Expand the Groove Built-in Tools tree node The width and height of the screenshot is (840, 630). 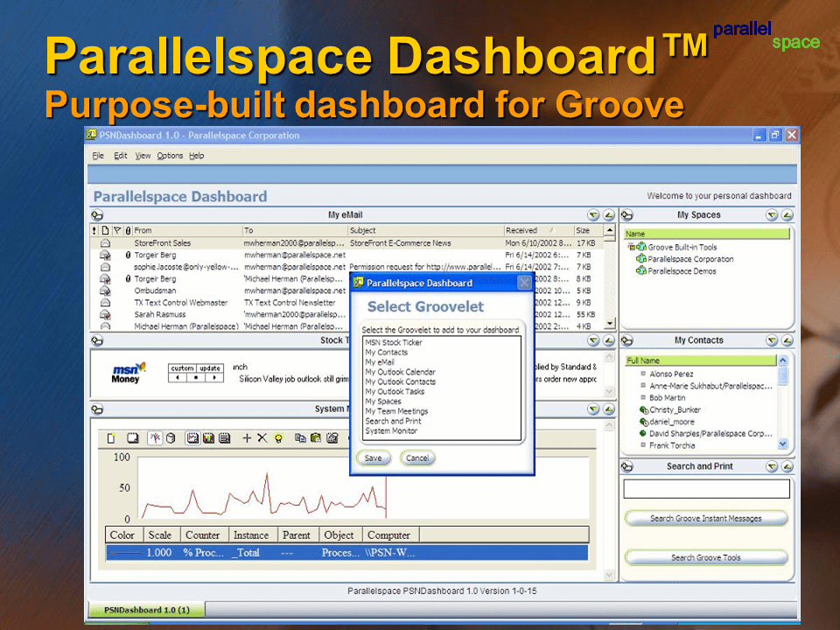[x=630, y=248]
